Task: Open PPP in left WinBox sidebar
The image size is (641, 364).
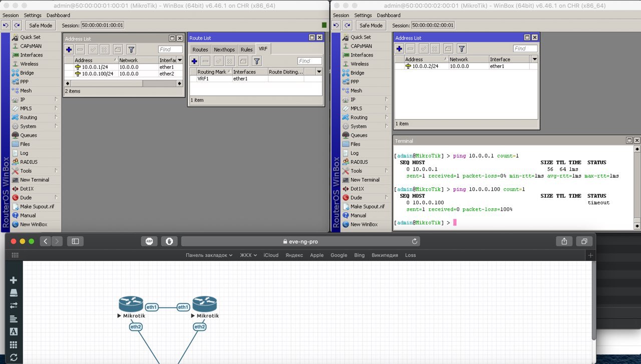Action: pyautogui.click(x=24, y=82)
